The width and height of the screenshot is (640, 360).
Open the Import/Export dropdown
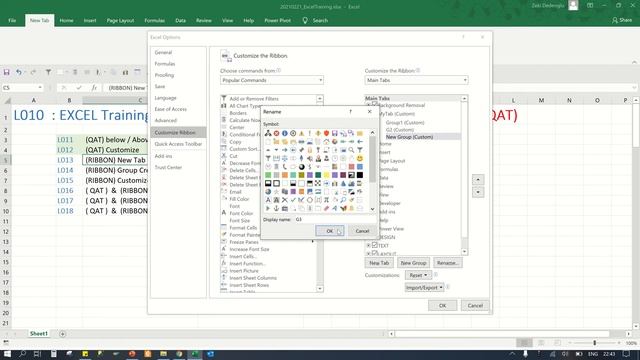click(x=424, y=287)
